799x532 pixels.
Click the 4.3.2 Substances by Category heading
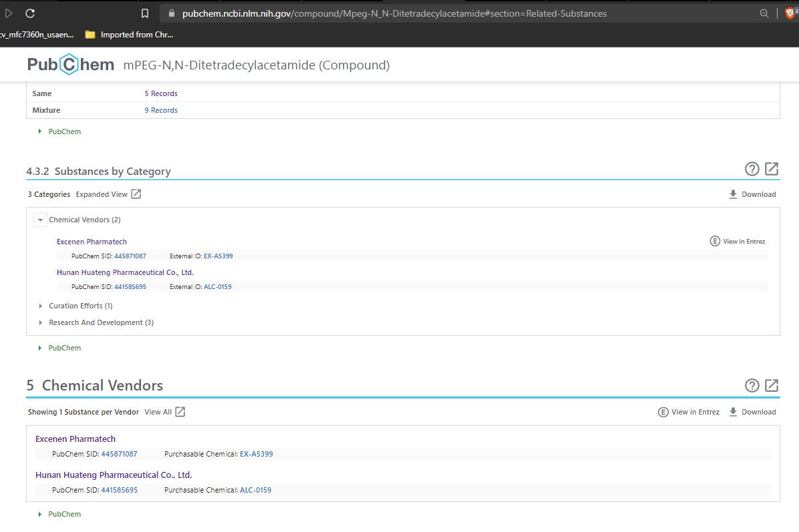pyautogui.click(x=98, y=171)
